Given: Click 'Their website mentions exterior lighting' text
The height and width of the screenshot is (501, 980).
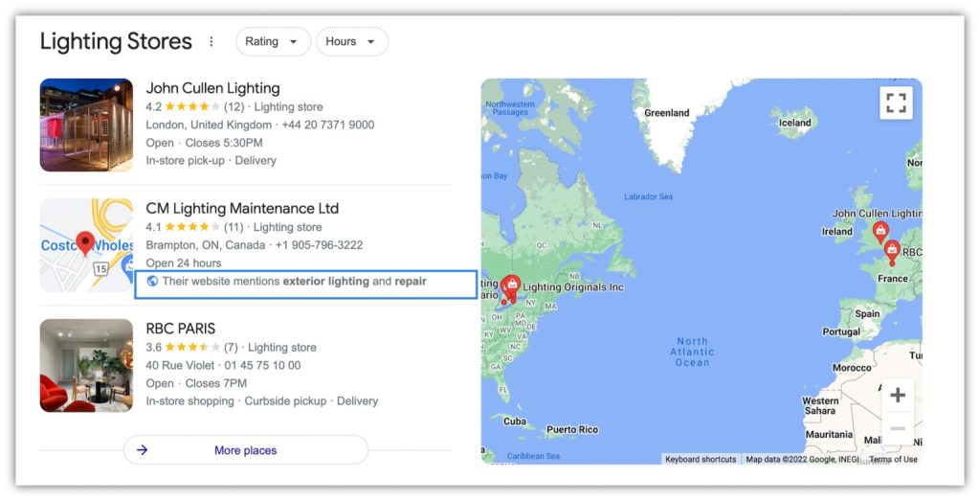Looking at the screenshot, I should tap(266, 282).
